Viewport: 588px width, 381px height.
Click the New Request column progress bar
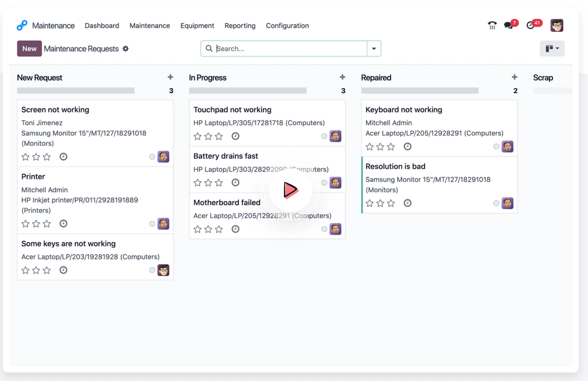76,91
